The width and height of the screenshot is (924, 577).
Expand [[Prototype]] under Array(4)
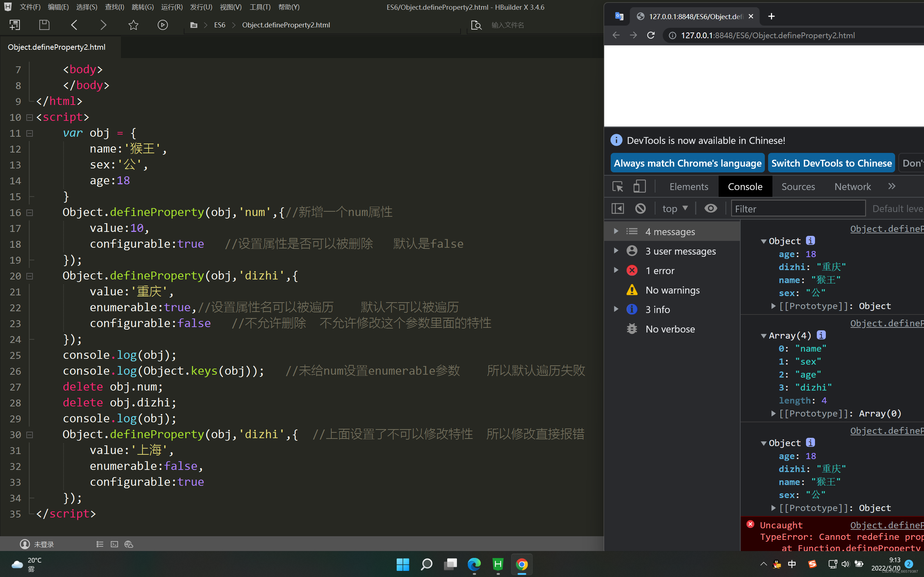coord(773,413)
